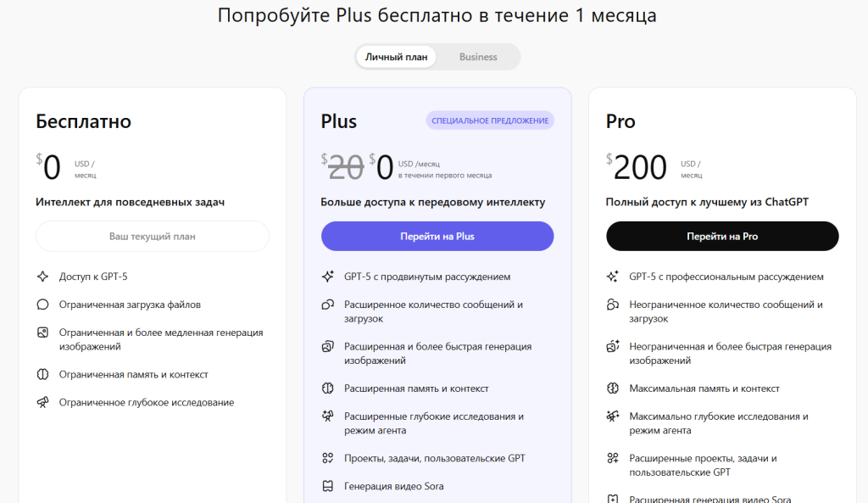Viewport: 868px width, 503px height.
Task: Select the file upload speech bubble icon in free plan
Action: (x=42, y=304)
